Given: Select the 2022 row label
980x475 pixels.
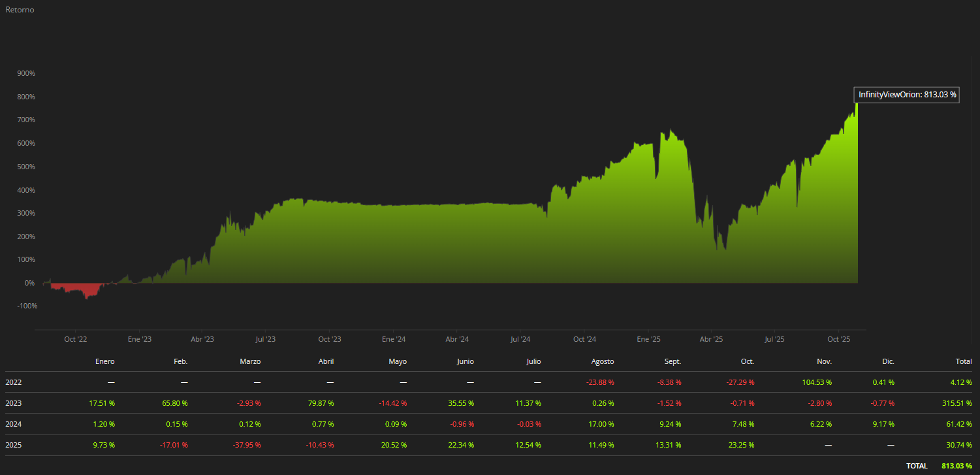Looking at the screenshot, I should (14, 382).
